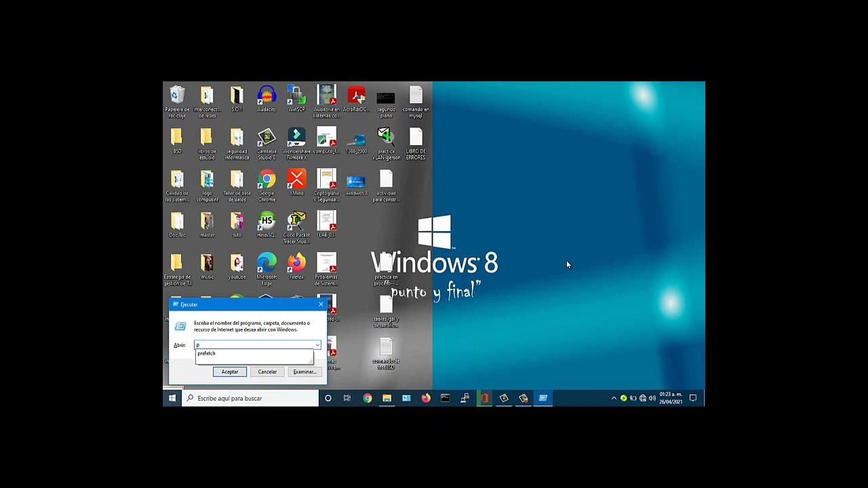Select the logo computinf folder

pyautogui.click(x=207, y=186)
